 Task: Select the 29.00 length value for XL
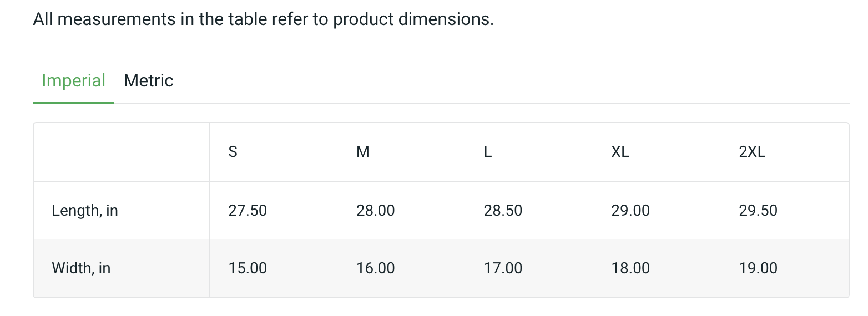[x=630, y=211]
